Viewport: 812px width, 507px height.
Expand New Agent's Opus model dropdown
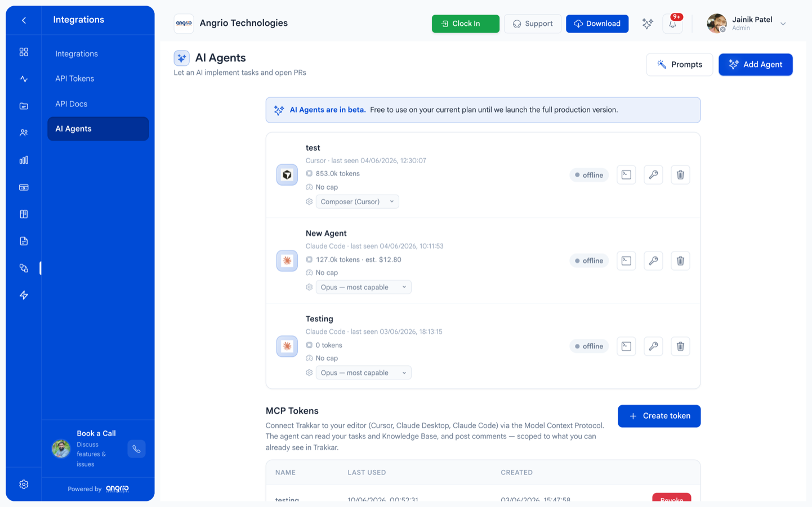[x=363, y=287]
